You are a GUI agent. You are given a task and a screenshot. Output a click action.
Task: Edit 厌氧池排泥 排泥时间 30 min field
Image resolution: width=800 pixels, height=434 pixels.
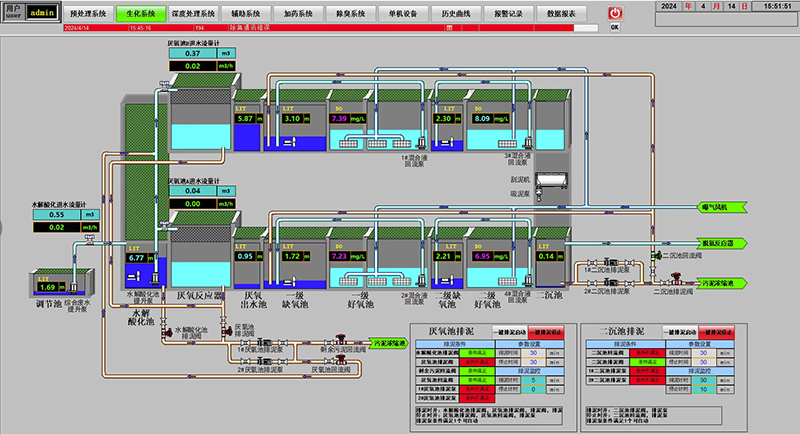click(x=533, y=353)
